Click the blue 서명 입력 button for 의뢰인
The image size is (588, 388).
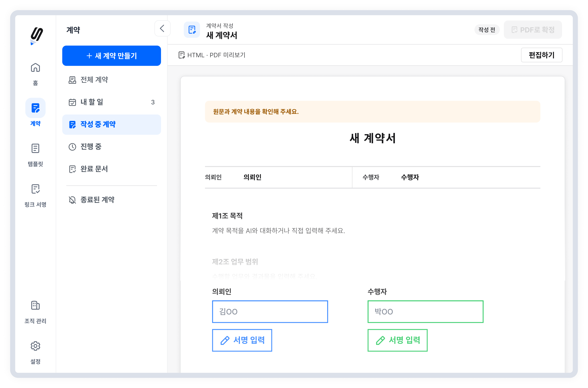[x=242, y=340]
